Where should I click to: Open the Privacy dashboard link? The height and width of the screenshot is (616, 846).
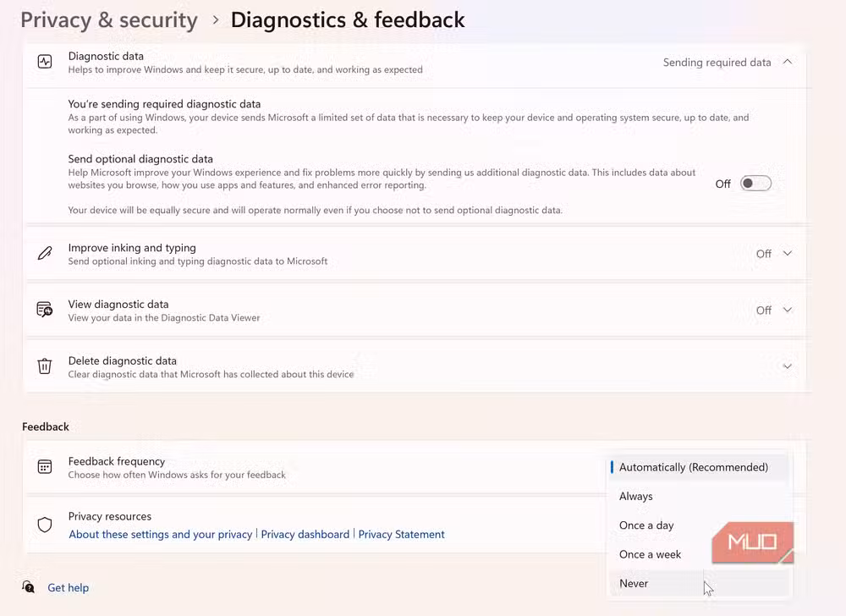click(x=305, y=534)
